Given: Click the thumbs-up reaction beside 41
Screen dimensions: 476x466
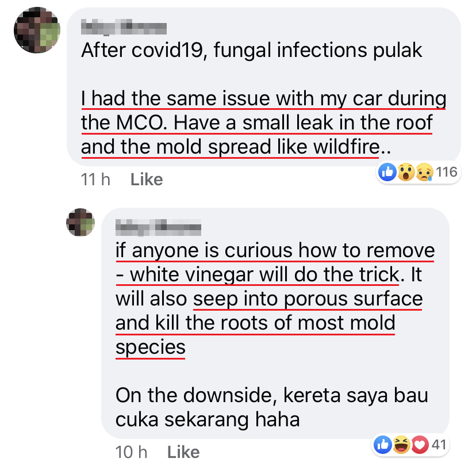Looking at the screenshot, I should [x=383, y=445].
